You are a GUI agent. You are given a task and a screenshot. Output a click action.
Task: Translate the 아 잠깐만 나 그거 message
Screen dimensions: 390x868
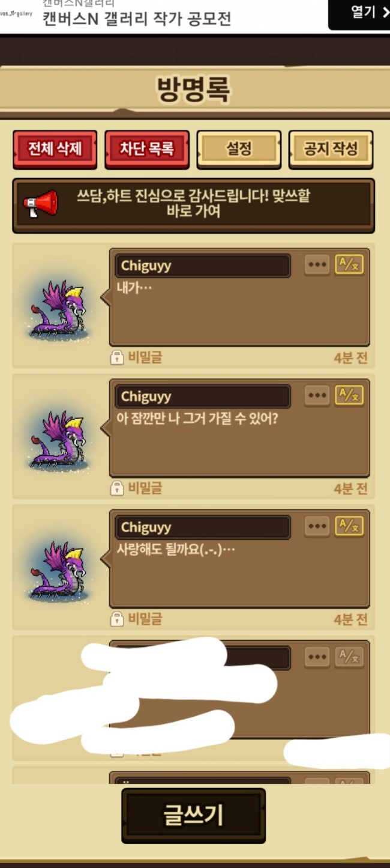pos(349,395)
